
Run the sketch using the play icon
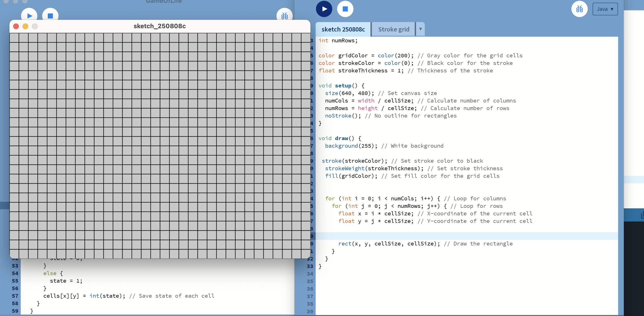pos(324,8)
